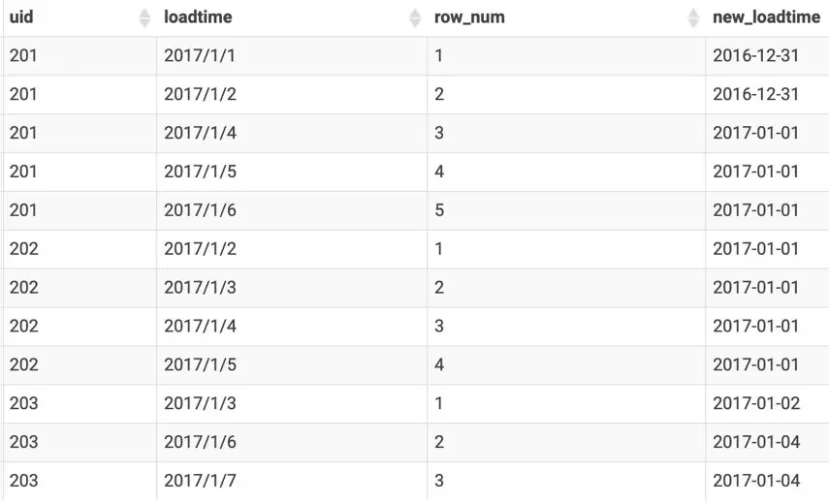The width and height of the screenshot is (829, 504).
Task: Select the new_loadtime column header
Action: click(766, 16)
